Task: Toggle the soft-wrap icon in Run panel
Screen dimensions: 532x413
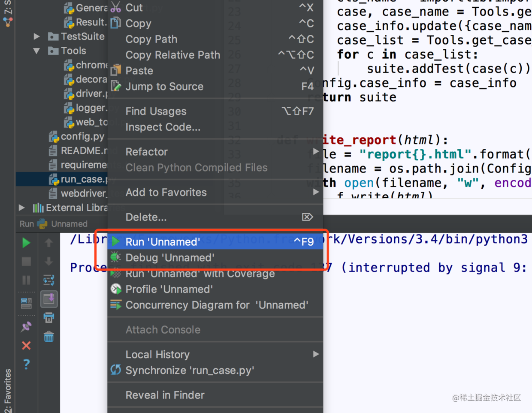Action: click(49, 280)
